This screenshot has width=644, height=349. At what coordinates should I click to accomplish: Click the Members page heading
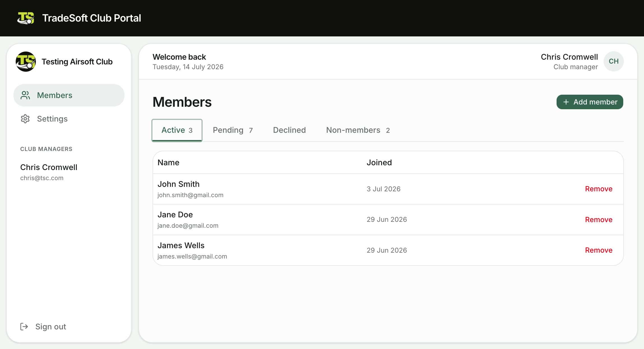click(x=182, y=102)
